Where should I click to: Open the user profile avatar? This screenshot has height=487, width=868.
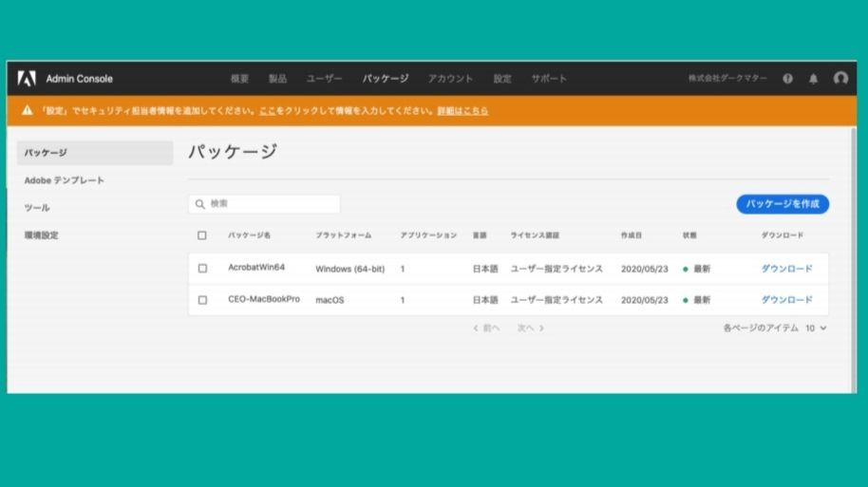(840, 79)
